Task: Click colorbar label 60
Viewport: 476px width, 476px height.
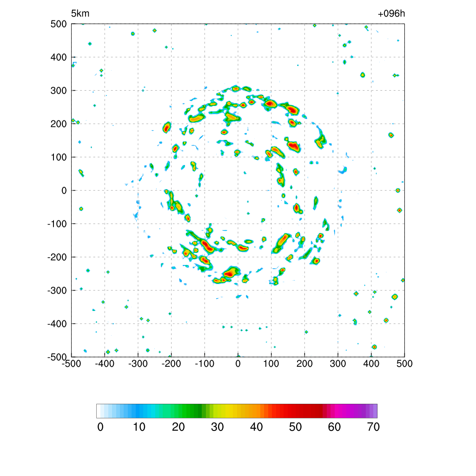Action: point(334,427)
